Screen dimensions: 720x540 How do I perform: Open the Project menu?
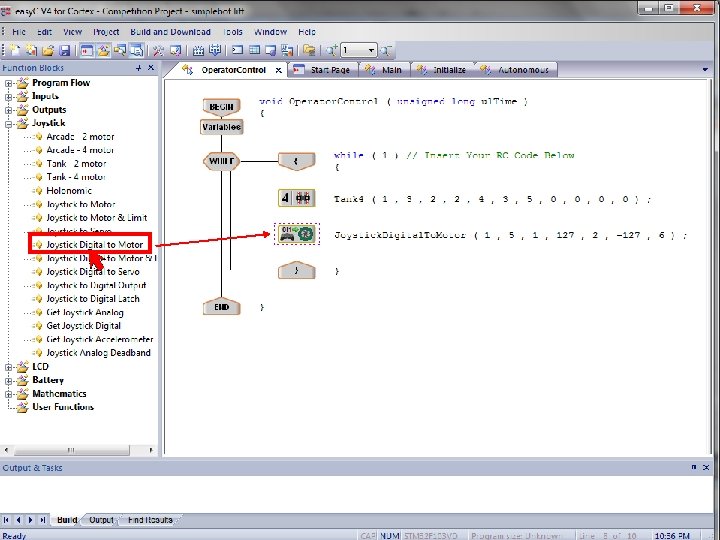tap(106, 32)
